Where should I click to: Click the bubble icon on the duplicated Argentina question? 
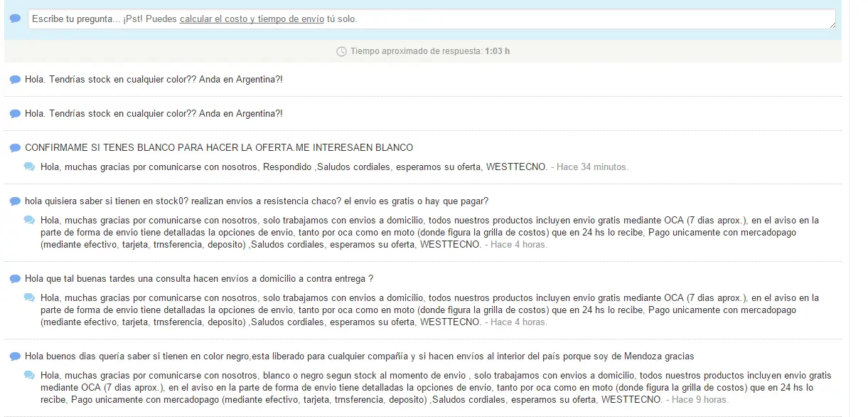(x=14, y=113)
